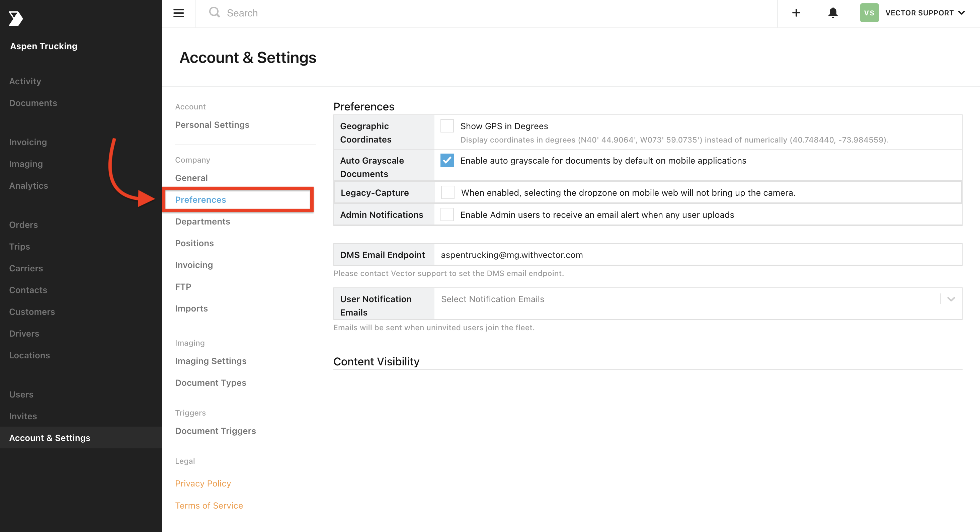Open Imaging Settings

(211, 361)
